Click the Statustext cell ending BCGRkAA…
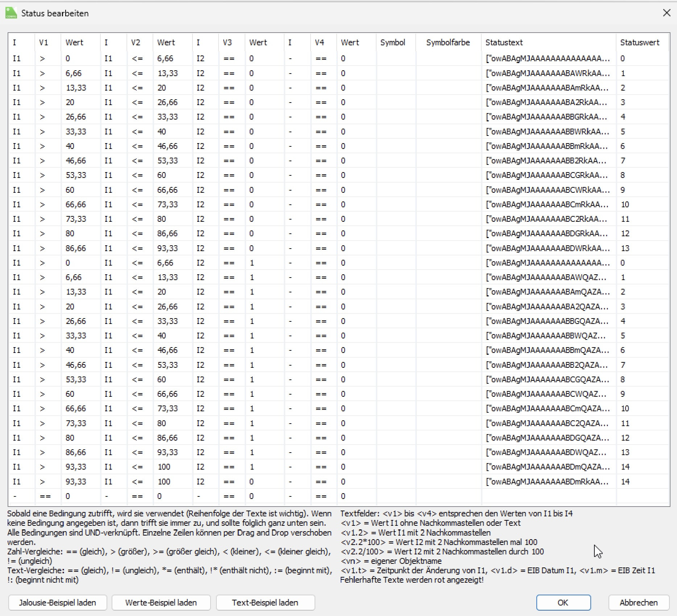Screen dimensions: 677x616 (548, 175)
